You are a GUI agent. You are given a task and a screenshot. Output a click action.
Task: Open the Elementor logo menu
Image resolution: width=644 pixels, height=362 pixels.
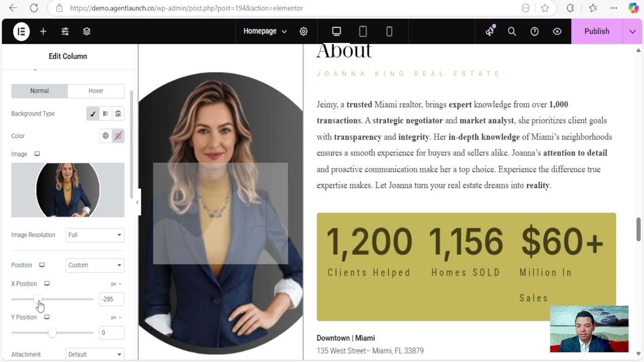[x=21, y=31]
